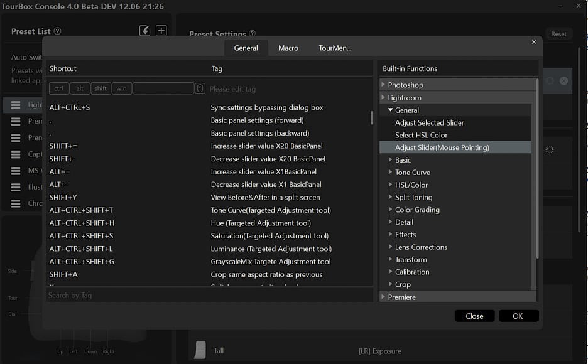Expand the Split Toning subgroup
Screen dimensions: 588x364
coord(390,196)
